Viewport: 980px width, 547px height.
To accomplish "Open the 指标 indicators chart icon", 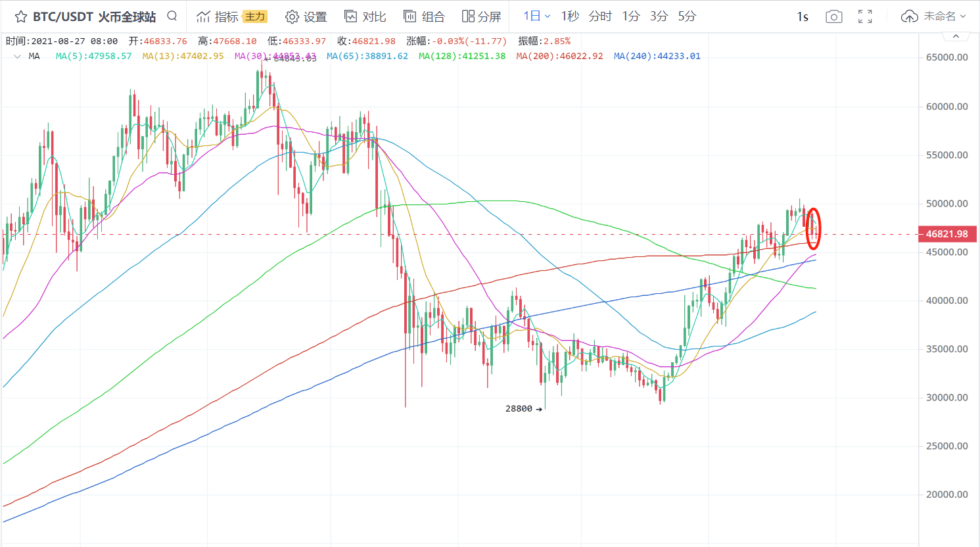I will tap(203, 16).
